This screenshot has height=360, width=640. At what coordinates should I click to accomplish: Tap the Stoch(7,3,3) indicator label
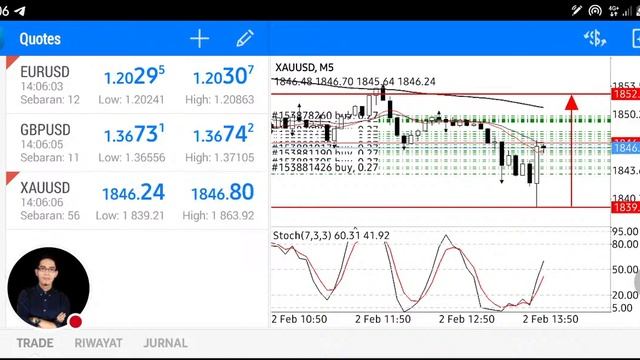[x=302, y=236]
